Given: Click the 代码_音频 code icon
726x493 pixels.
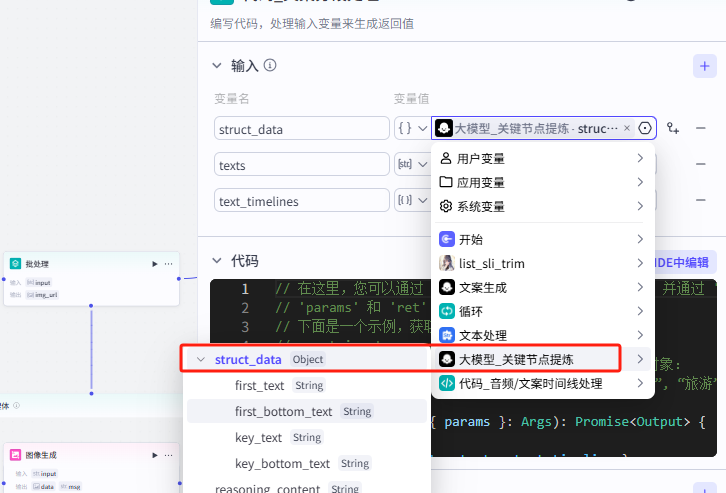Looking at the screenshot, I should [x=446, y=383].
